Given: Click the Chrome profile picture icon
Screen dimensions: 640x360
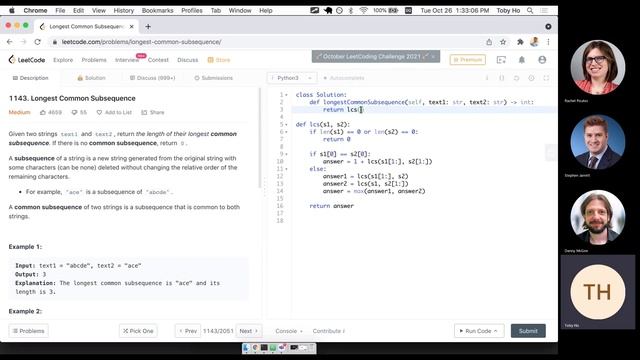Looking at the screenshot, I should pyautogui.click(x=534, y=42).
